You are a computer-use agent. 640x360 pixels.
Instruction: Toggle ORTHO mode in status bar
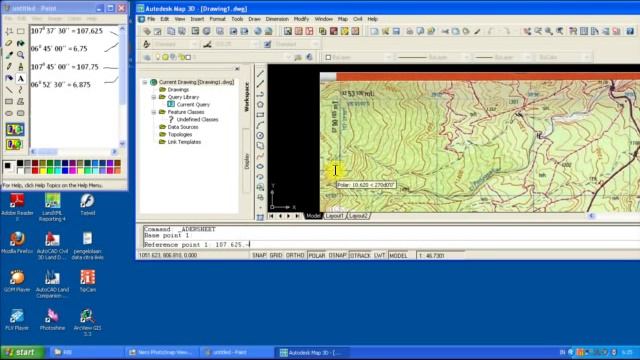point(295,256)
